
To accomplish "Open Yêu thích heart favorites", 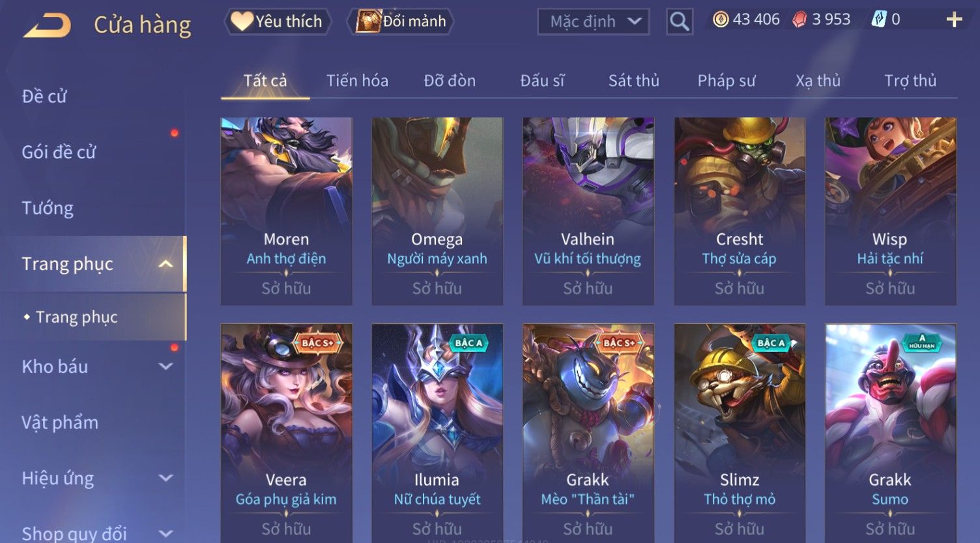I will [x=278, y=22].
